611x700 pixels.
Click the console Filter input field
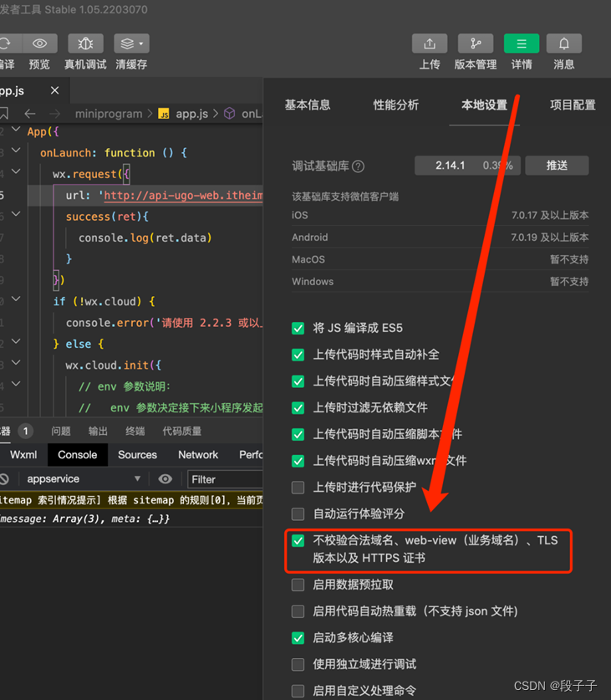tap(225, 479)
